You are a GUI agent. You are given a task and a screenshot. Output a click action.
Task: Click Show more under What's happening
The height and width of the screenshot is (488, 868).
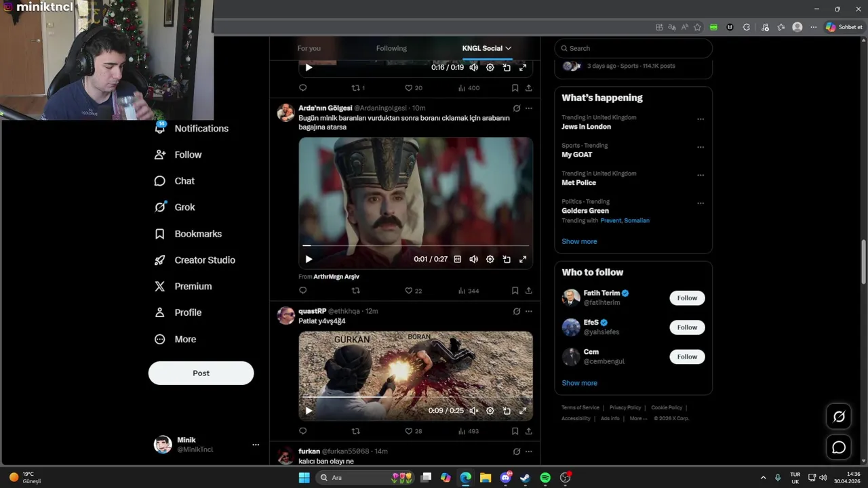tap(579, 241)
